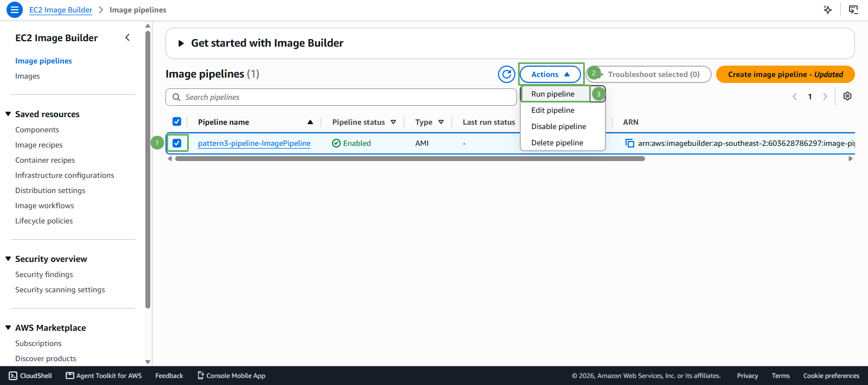Click Feedback in the footer
The height and width of the screenshot is (385, 868).
click(169, 376)
